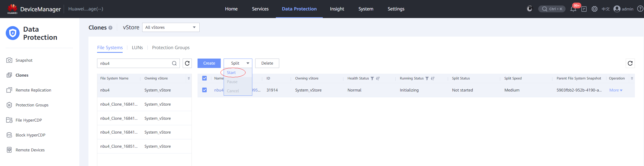Image resolution: width=644 pixels, height=166 pixels.
Task: Click the Create button
Action: [x=209, y=63]
